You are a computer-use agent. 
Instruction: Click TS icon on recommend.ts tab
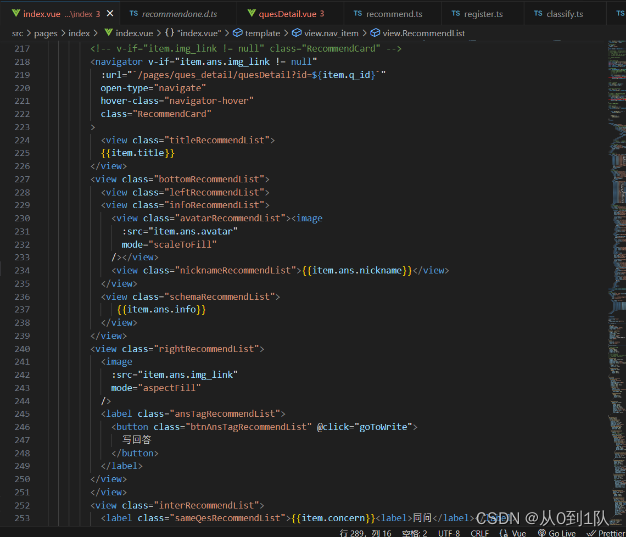(x=358, y=13)
